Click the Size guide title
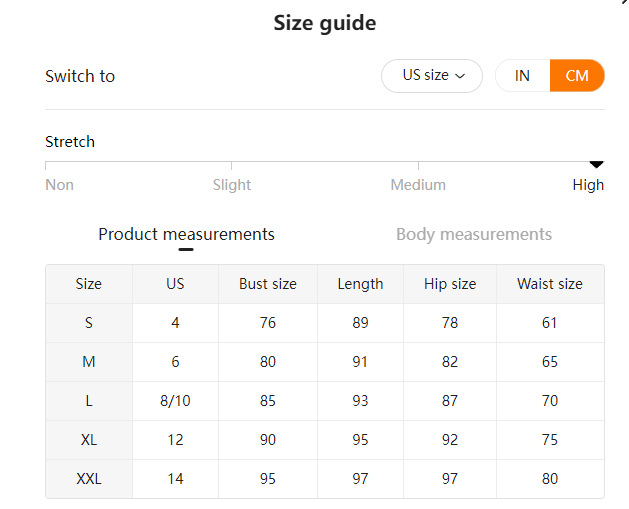This screenshot has height=509, width=629. [325, 23]
